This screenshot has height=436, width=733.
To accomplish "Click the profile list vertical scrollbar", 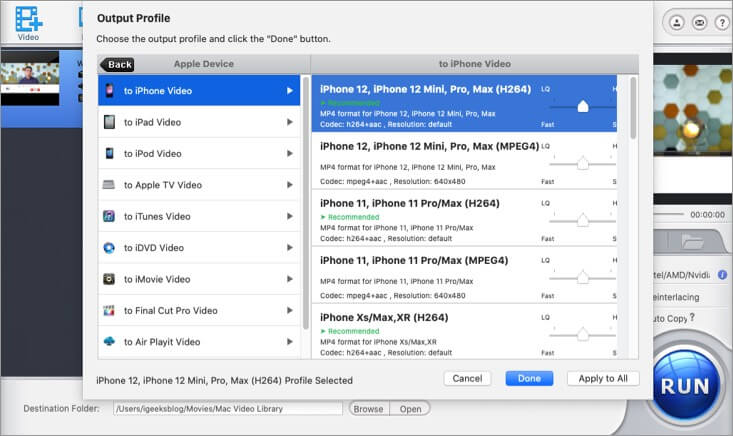I will (x=633, y=108).
